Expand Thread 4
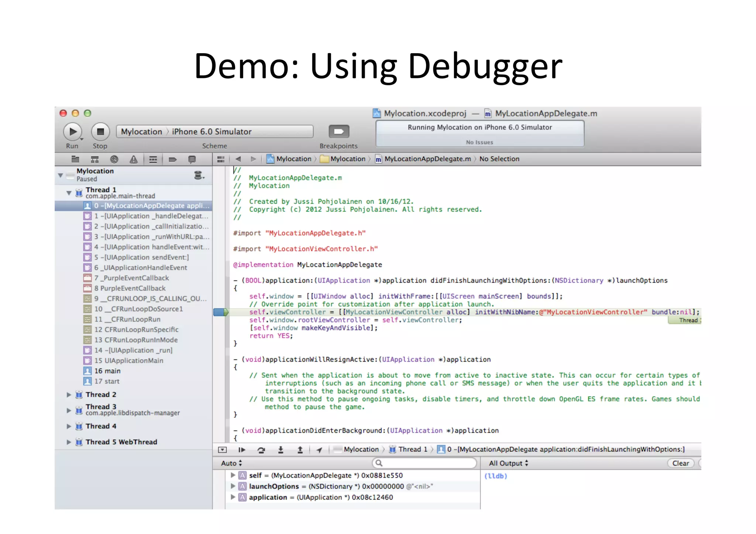This screenshot has height=534, width=756. pos(69,427)
